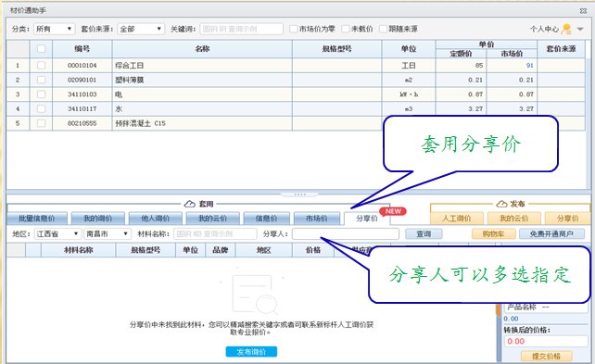Select the cell 34110117
This screenshot has width=595, height=364.
(82, 108)
